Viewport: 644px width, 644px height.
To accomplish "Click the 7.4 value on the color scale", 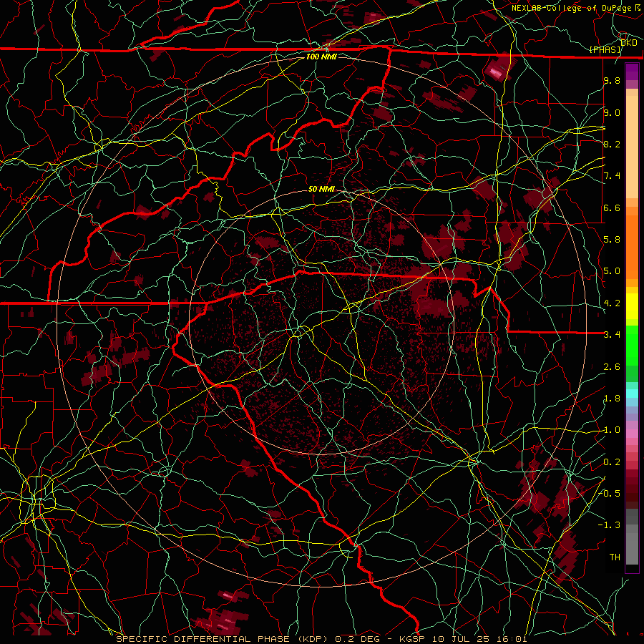I will 612,176.
